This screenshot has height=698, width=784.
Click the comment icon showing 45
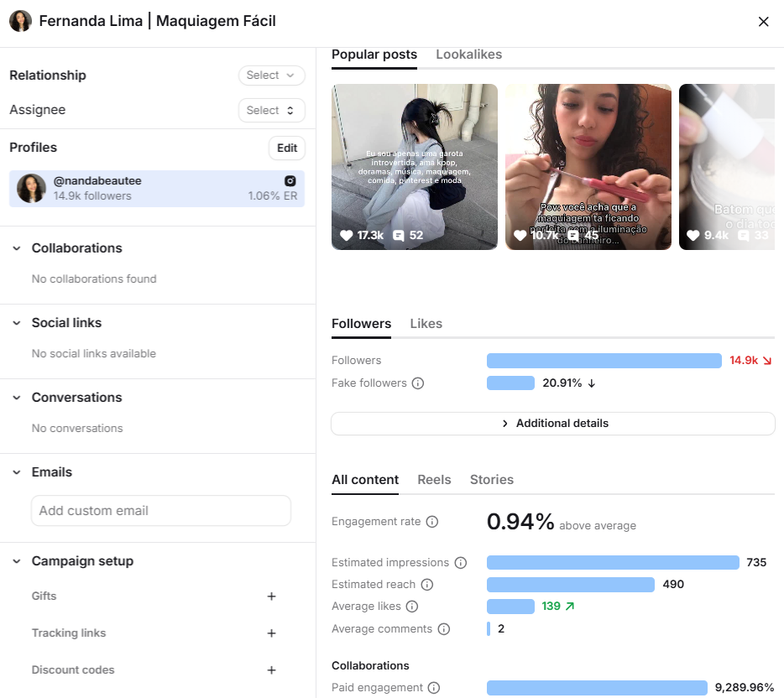point(573,236)
